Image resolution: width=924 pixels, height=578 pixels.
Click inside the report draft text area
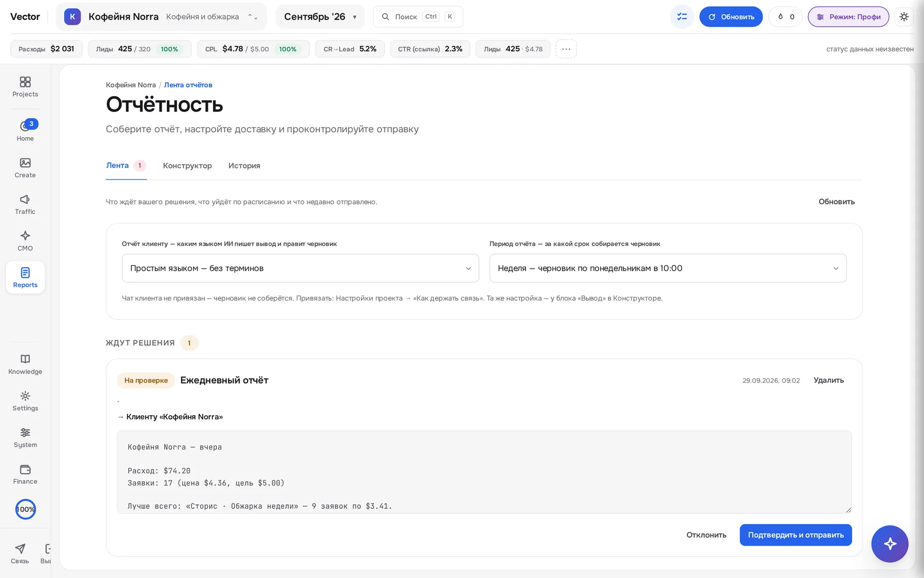coord(484,472)
